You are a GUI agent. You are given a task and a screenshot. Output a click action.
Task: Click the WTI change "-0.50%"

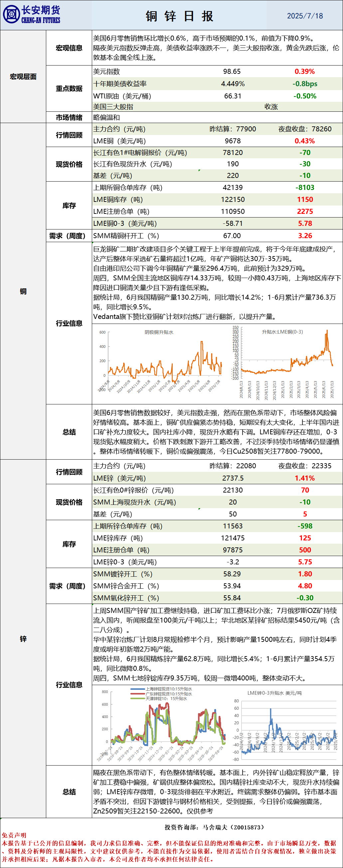pyautogui.click(x=305, y=96)
